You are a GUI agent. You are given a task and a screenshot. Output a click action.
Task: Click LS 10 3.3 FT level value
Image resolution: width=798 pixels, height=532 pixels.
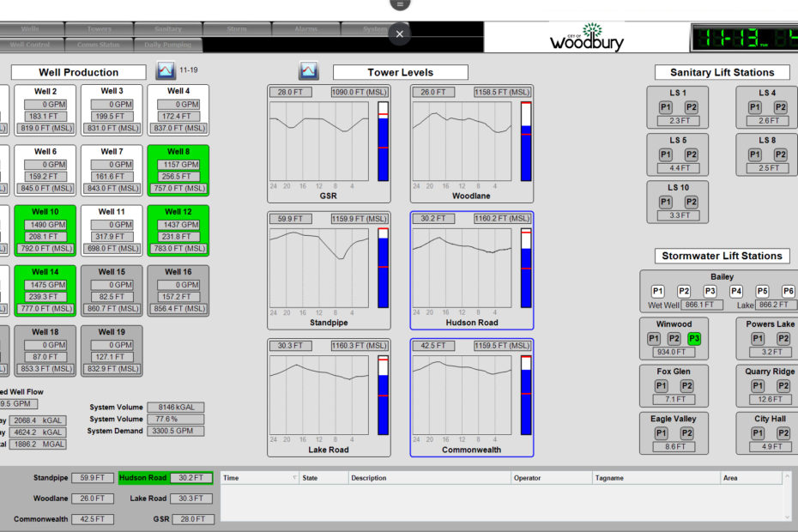point(679,215)
